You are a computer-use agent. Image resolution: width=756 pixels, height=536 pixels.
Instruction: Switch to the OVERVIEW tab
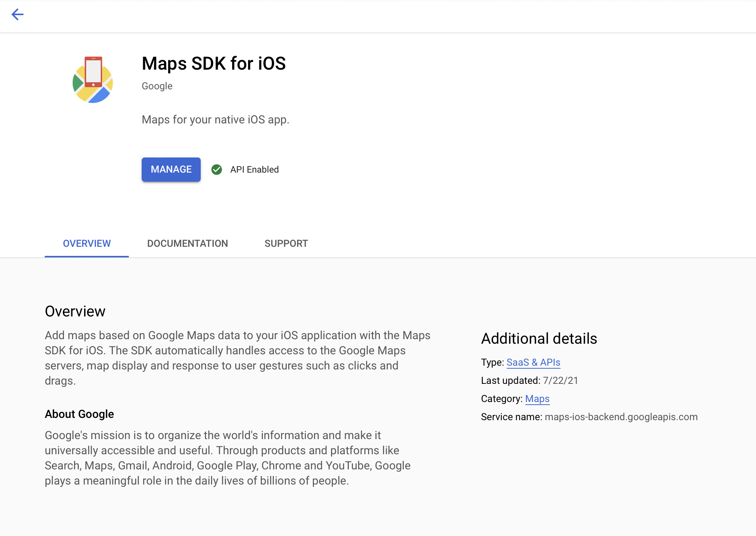pyautogui.click(x=87, y=243)
